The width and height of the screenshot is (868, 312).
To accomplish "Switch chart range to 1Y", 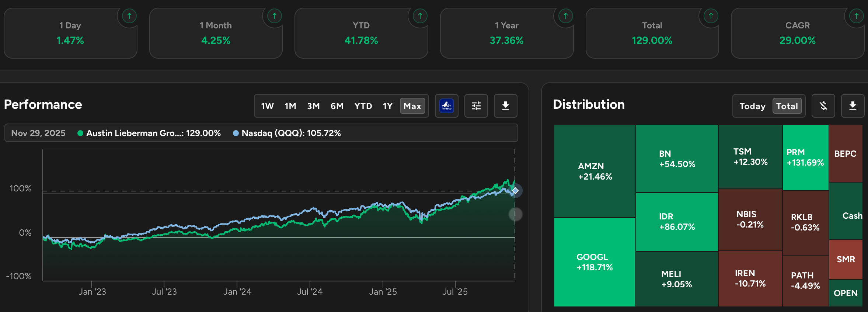I will click(x=388, y=106).
